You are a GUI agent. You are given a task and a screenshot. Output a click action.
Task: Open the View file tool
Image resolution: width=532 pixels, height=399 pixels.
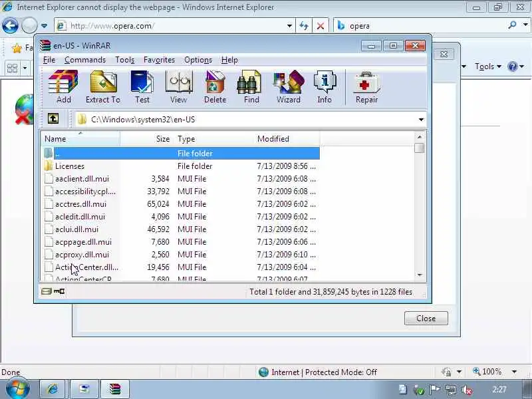(x=179, y=86)
